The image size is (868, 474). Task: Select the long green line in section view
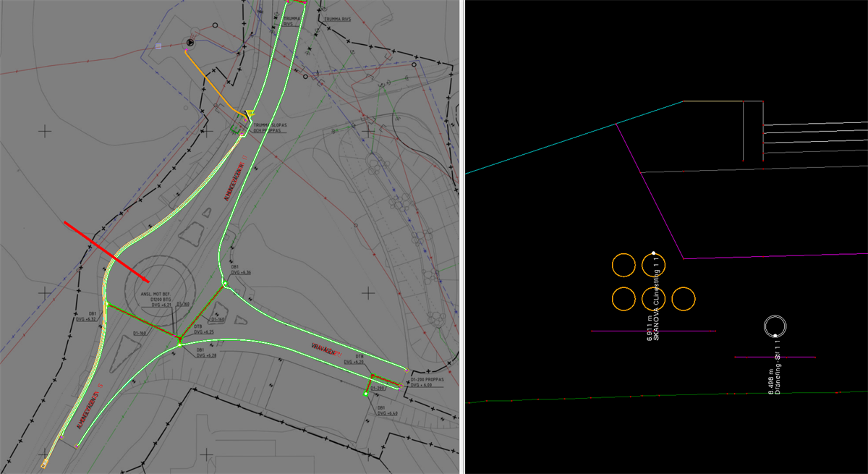(x=667, y=397)
